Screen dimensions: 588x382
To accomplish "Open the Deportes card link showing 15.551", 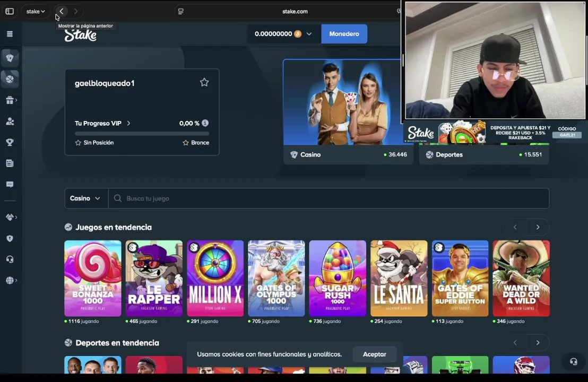I will tap(484, 154).
